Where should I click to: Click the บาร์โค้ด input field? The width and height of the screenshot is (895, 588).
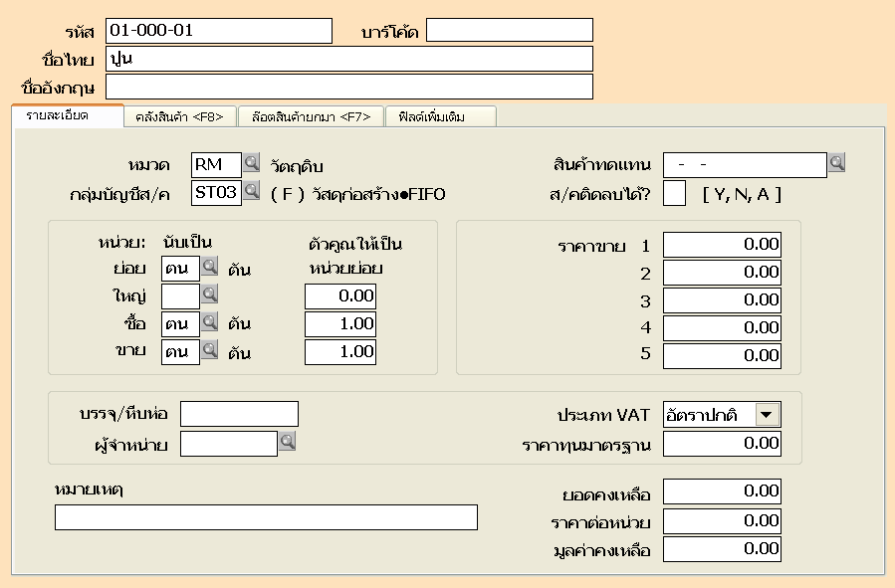(509, 31)
